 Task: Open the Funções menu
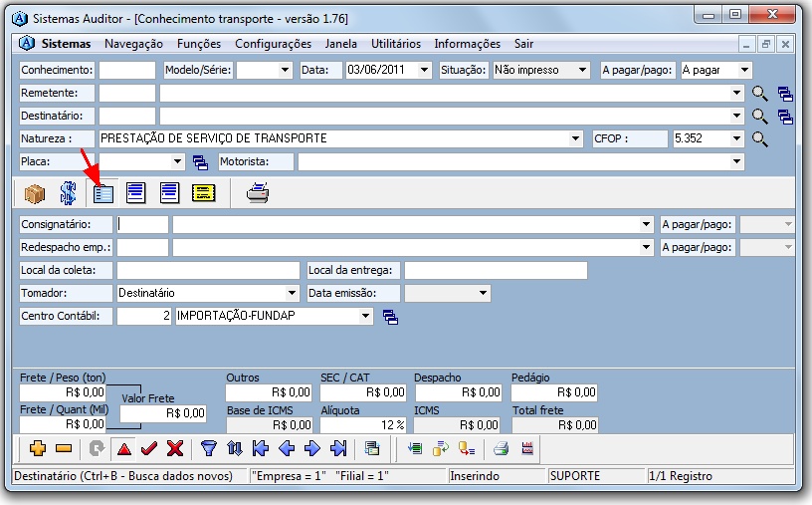199,44
